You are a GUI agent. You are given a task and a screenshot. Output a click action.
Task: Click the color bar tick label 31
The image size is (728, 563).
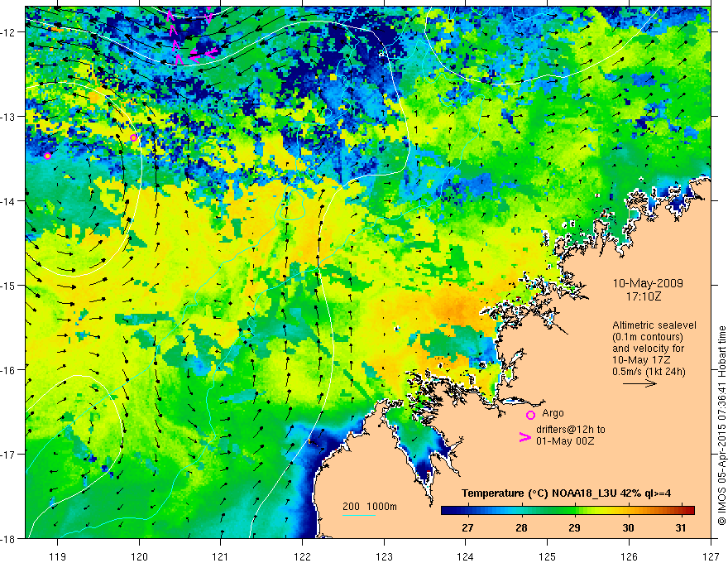(681, 527)
